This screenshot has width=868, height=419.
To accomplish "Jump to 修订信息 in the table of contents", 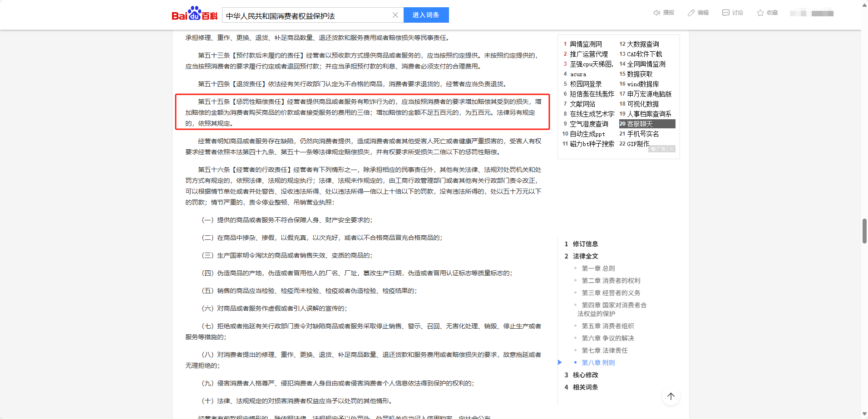I will tap(585, 244).
